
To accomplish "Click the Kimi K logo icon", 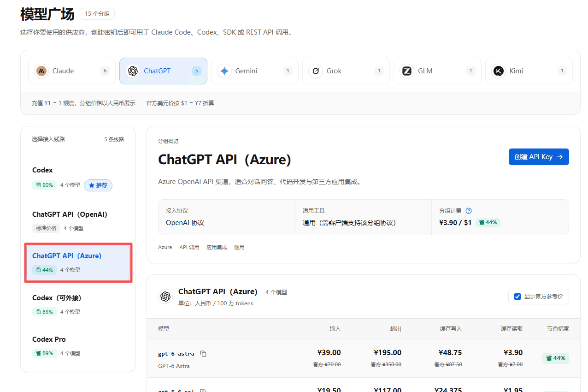I will (x=499, y=71).
